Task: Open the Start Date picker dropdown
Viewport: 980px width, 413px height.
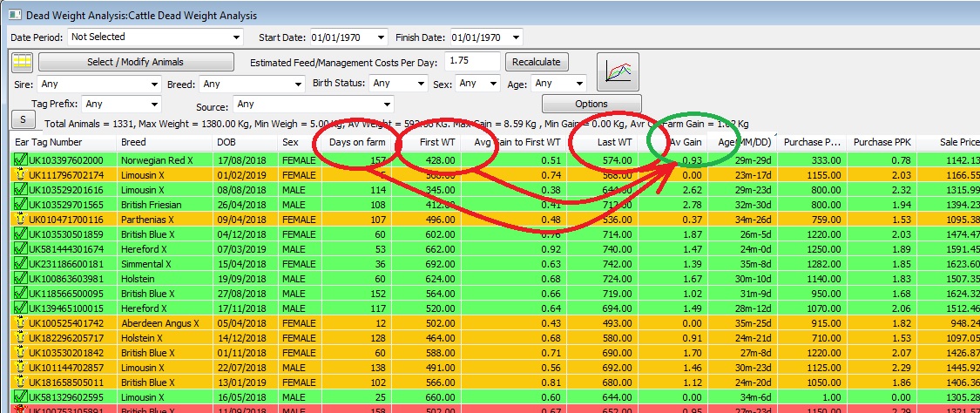Action: point(382,38)
